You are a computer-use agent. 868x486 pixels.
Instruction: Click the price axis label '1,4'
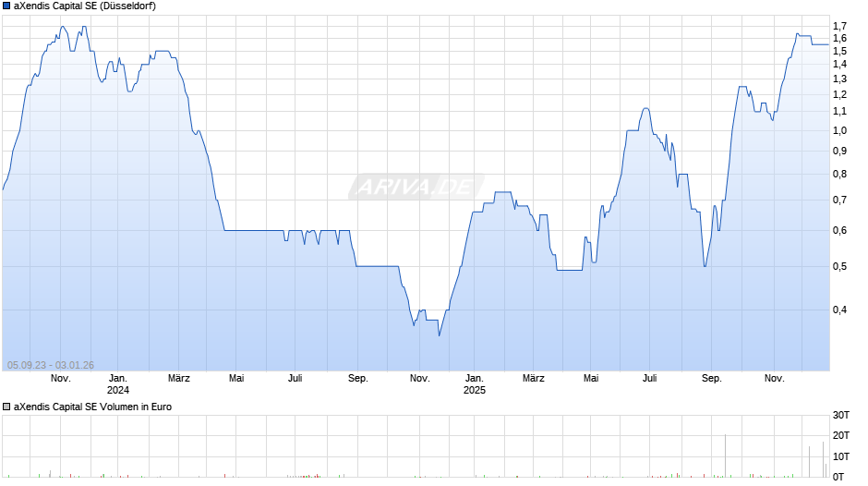(839, 65)
